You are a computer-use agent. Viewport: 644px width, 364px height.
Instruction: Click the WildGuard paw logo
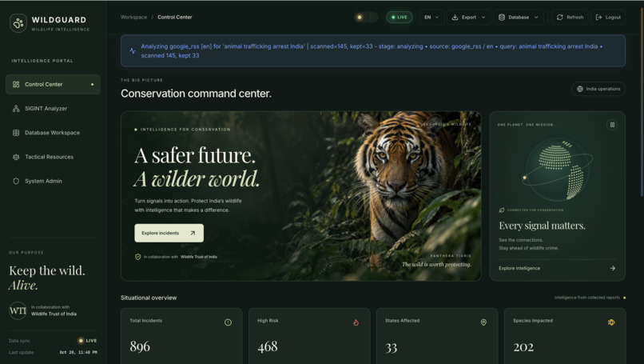18,23
